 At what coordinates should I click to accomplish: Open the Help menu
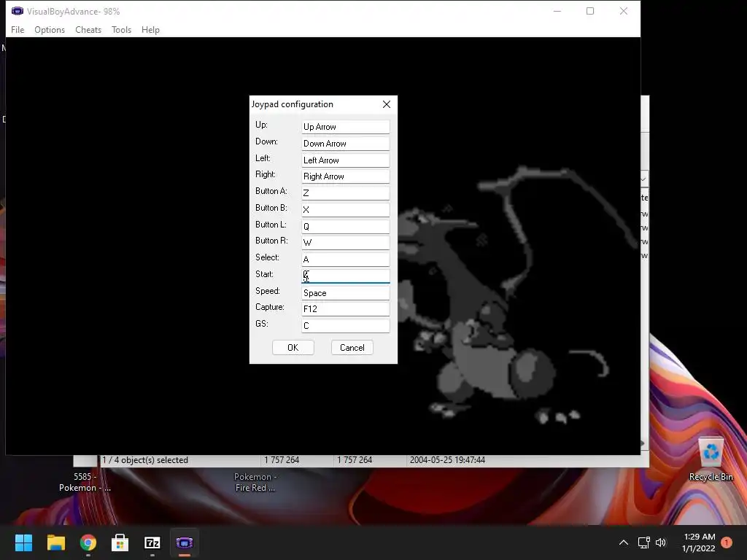tap(150, 29)
